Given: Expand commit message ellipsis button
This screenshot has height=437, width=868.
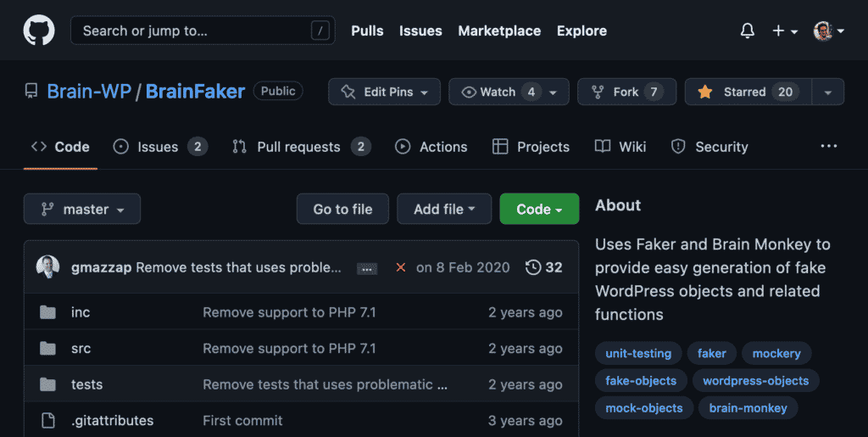Looking at the screenshot, I should pos(367,268).
